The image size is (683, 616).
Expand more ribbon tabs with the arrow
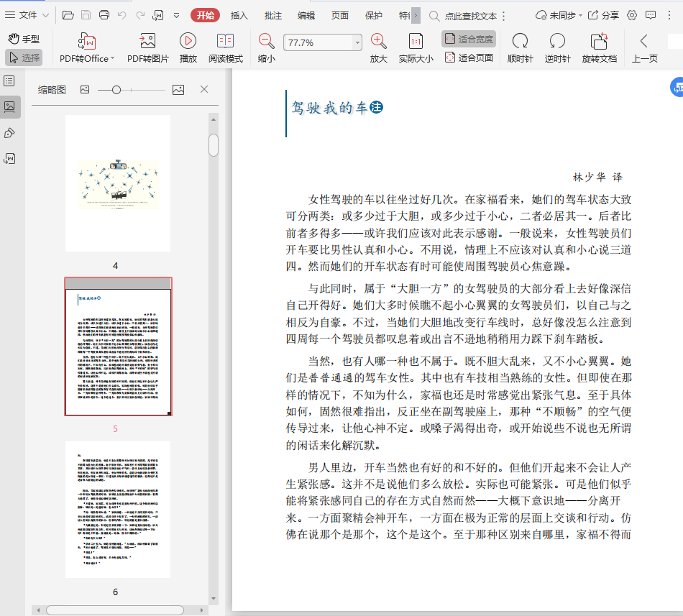pos(416,16)
